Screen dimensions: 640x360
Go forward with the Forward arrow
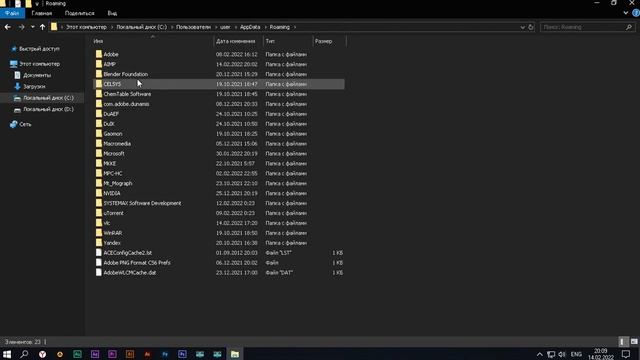click(x=21, y=27)
